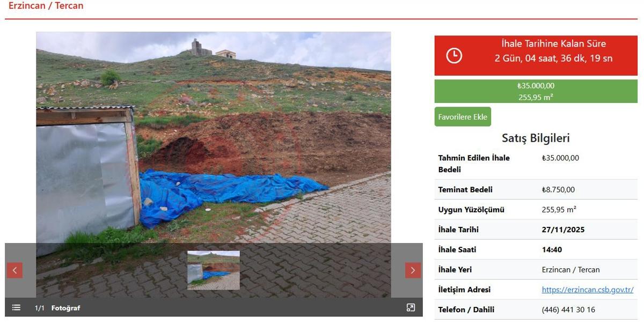Screen dimensions: 644x324
Task: Add listing to favorites with Favorilere Ekle
Action: click(x=463, y=117)
